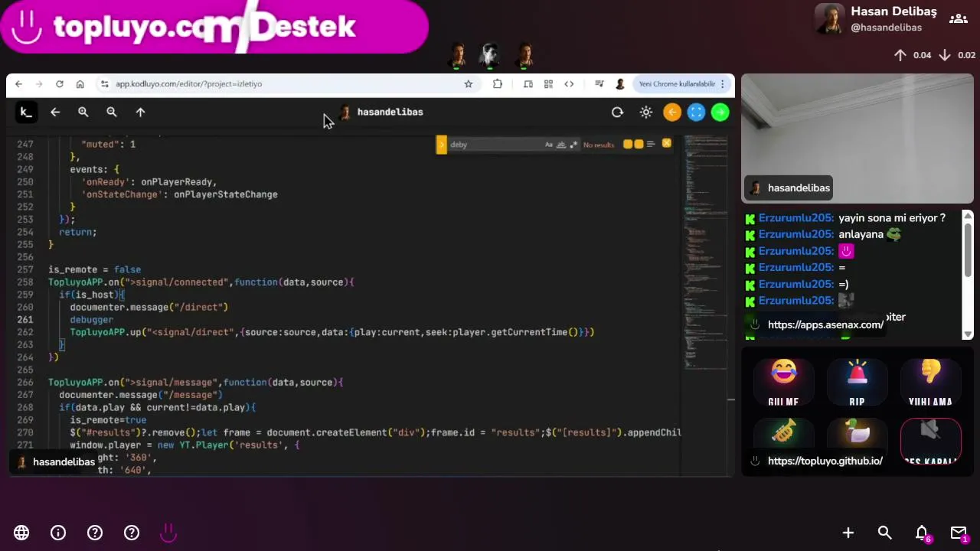Click the QR code extension icon
Image resolution: width=980 pixels, height=551 pixels.
click(548, 84)
